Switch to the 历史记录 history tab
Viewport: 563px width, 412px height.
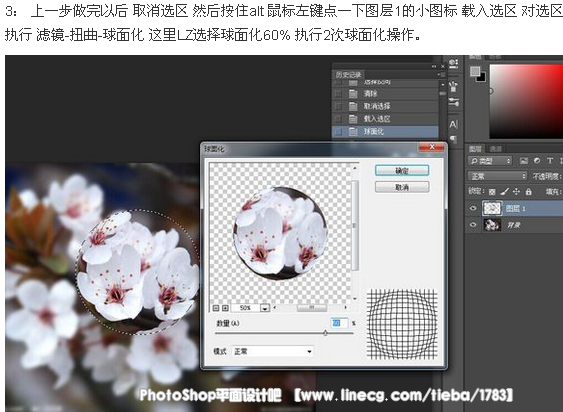(348, 74)
